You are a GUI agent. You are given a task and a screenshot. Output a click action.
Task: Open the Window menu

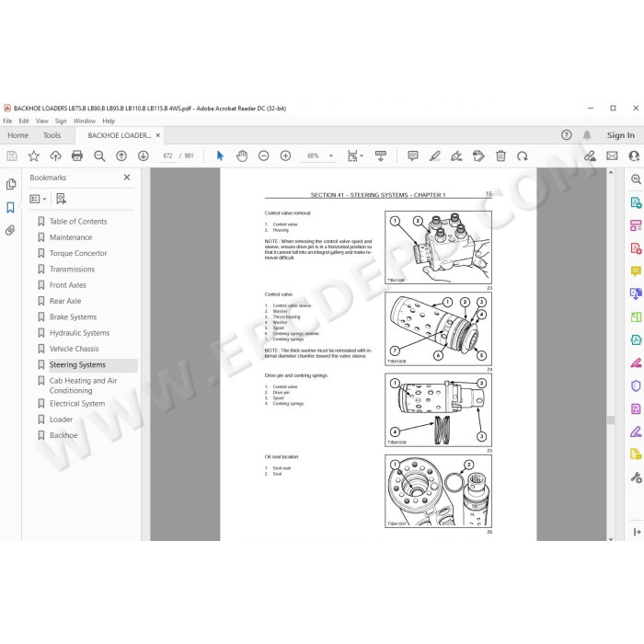pyautogui.click(x=85, y=121)
